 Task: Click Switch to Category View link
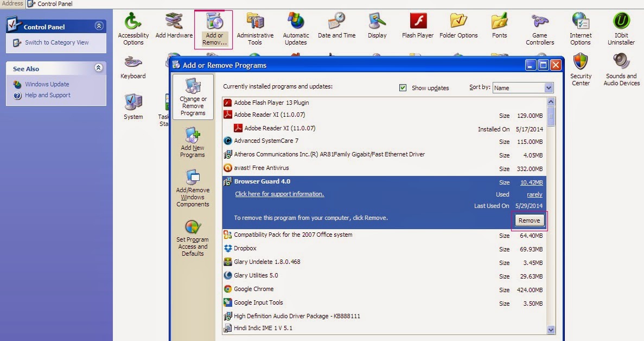(56, 42)
